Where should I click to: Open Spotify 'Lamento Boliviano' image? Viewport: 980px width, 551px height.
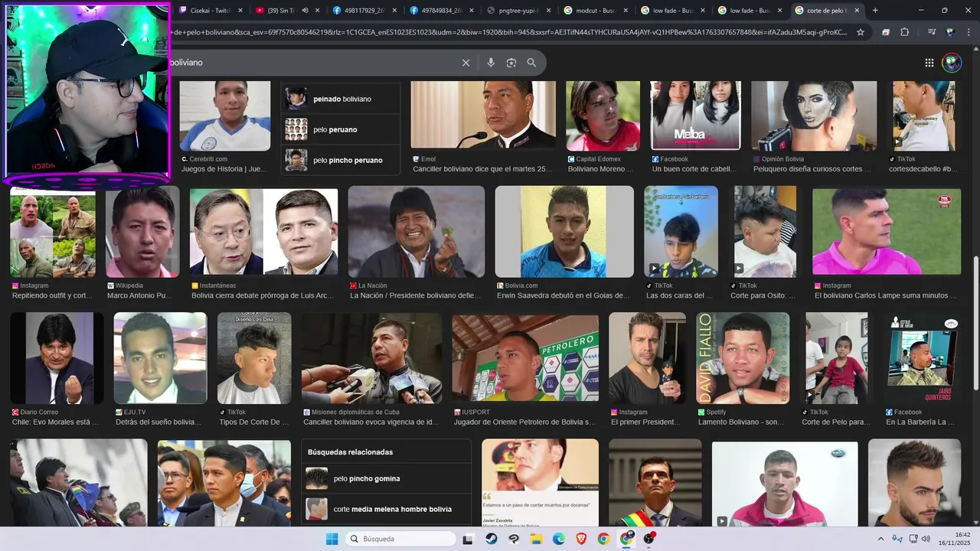click(743, 358)
